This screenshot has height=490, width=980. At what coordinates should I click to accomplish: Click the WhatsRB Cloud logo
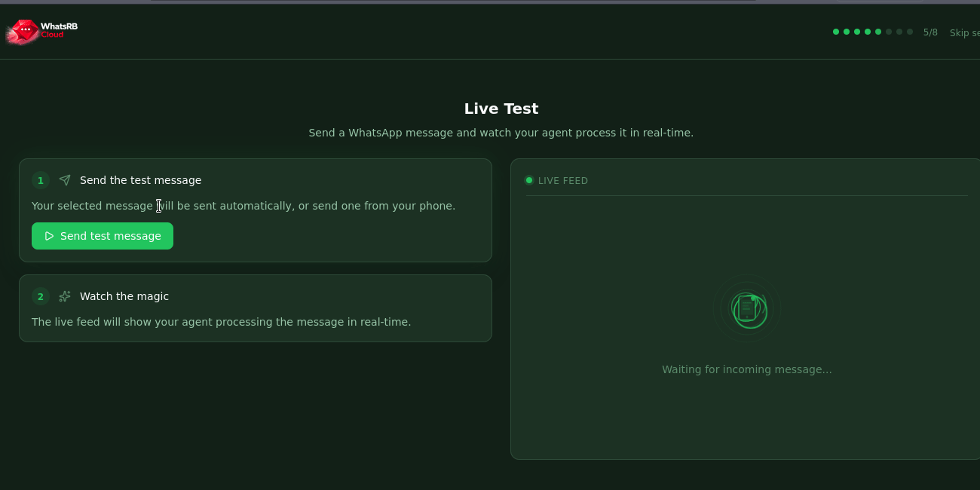41,31
